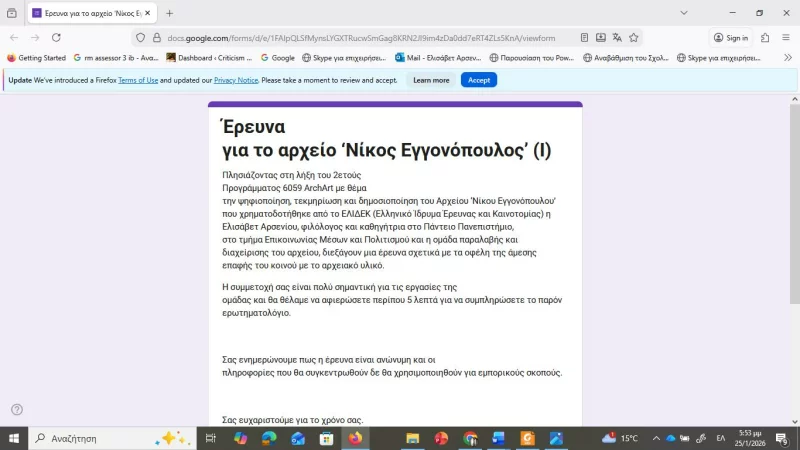
Task: Select the 'Έρευνα για το αρχείο' browser tab
Action: click(x=90, y=13)
